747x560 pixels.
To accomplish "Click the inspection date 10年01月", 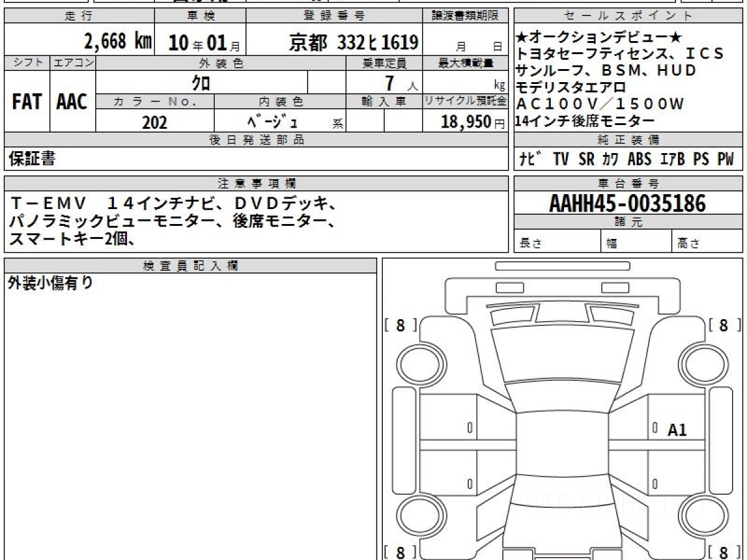I will coord(204,42).
